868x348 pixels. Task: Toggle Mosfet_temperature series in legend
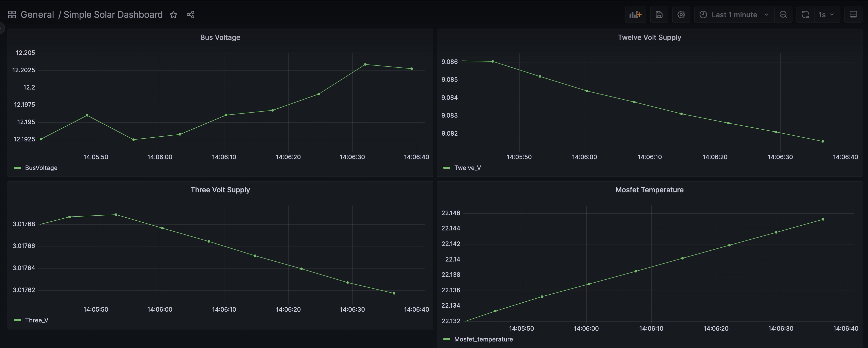pos(483,339)
